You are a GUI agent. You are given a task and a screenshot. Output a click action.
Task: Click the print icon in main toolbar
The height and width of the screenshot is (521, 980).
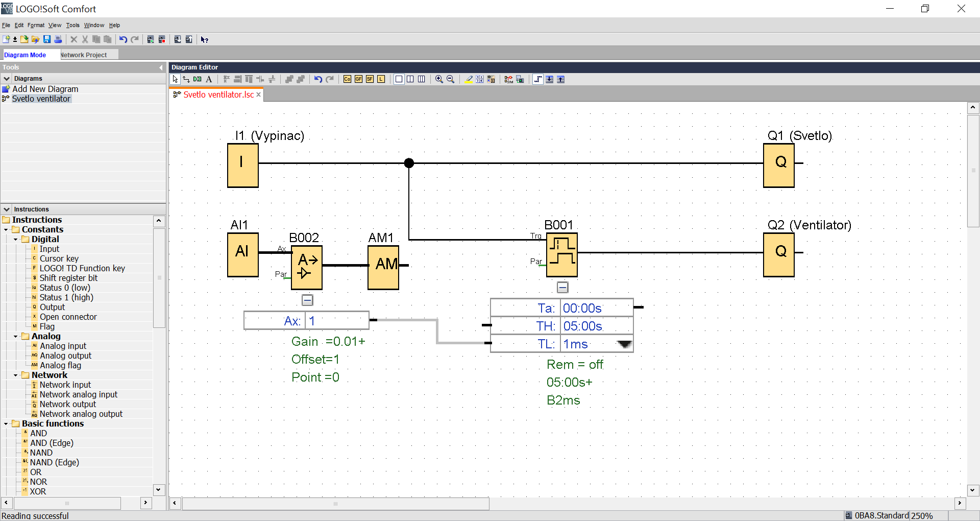click(58, 39)
